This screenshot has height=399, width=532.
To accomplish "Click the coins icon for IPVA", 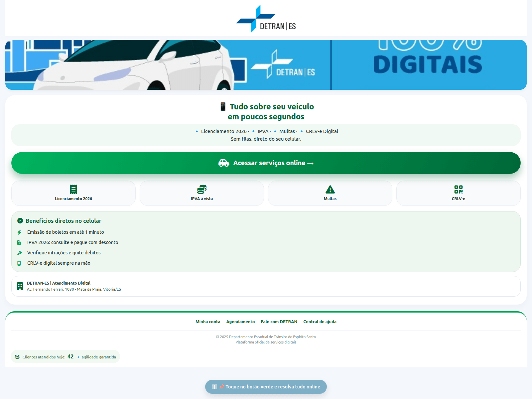I will click(x=202, y=189).
